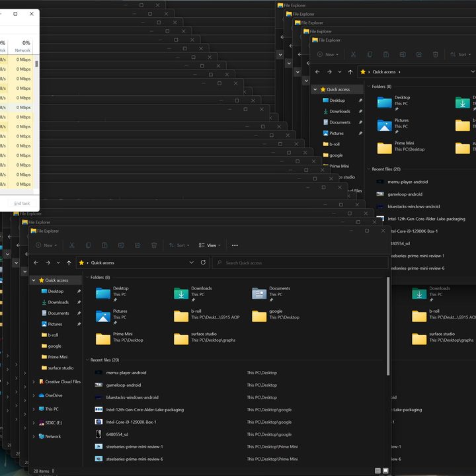Image resolution: width=476 pixels, height=476 pixels.
Task: Switch to large icons view in status bar
Action: point(385,471)
